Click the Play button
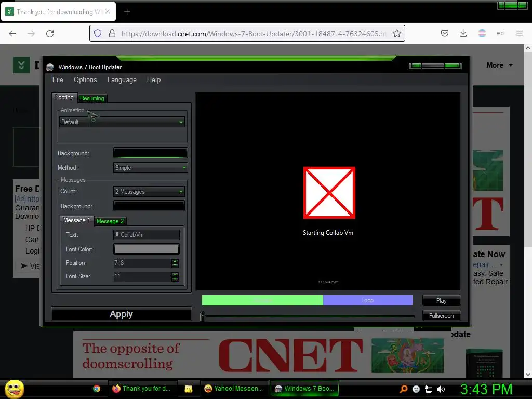This screenshot has width=532, height=399. coord(442,301)
